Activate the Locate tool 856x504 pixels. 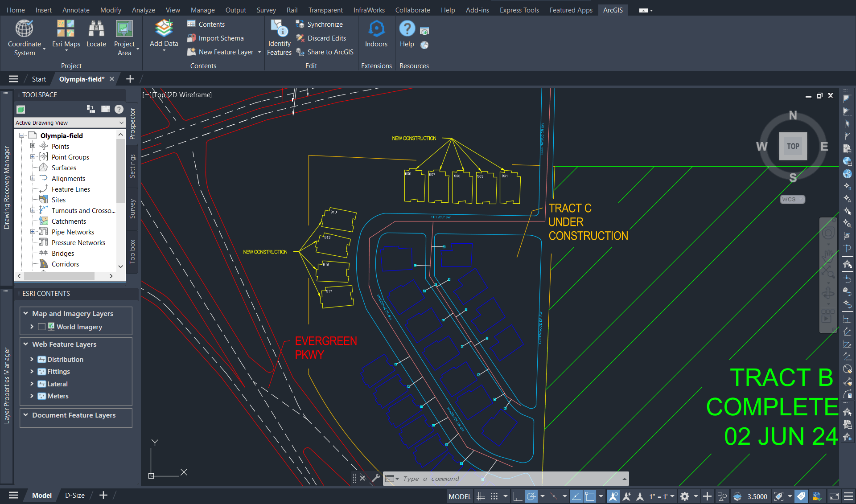[x=96, y=36]
